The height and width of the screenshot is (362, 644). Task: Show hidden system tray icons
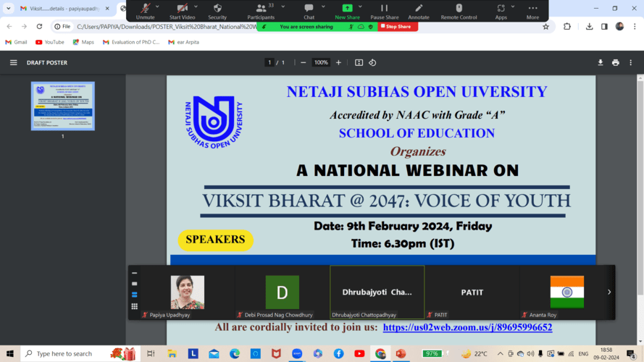pos(500,353)
